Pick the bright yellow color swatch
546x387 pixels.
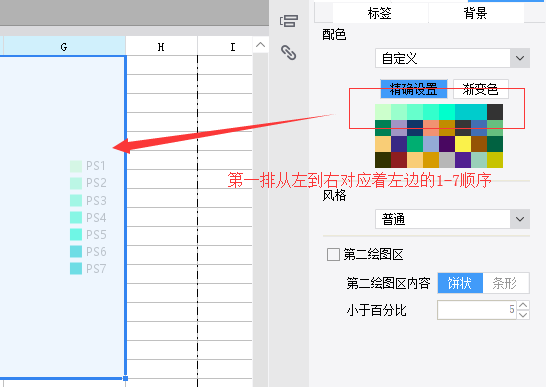coord(463,144)
